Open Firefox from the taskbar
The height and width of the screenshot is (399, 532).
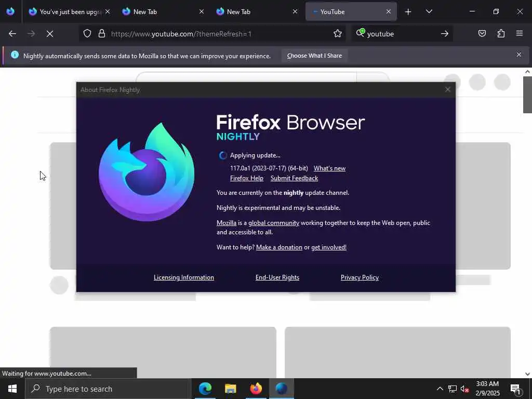[x=256, y=389]
